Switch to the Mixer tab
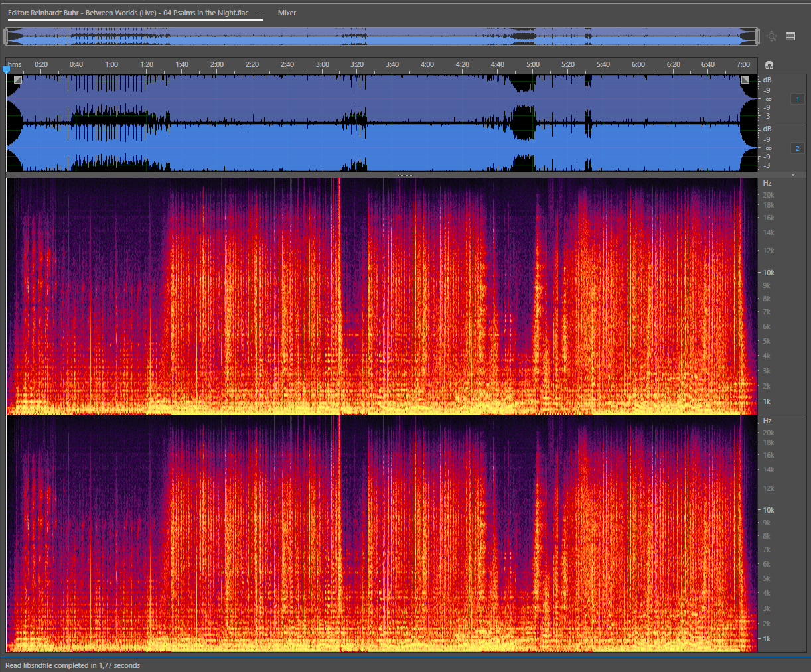Viewport: 811px width, 672px height. tap(287, 13)
